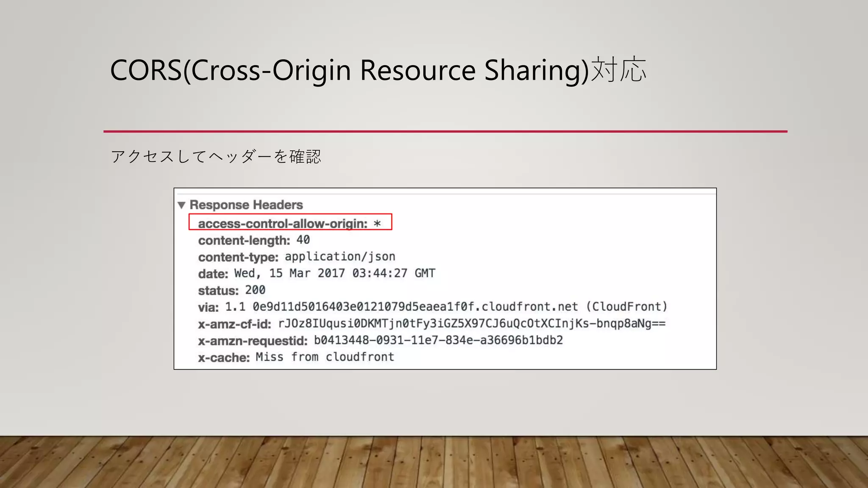Click the status value 200

pos(255,290)
